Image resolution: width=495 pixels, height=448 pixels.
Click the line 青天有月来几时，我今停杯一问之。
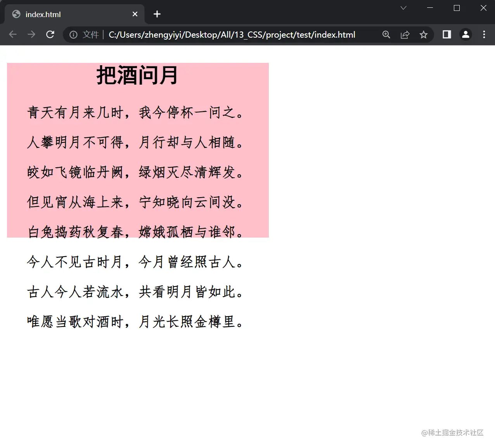click(136, 113)
